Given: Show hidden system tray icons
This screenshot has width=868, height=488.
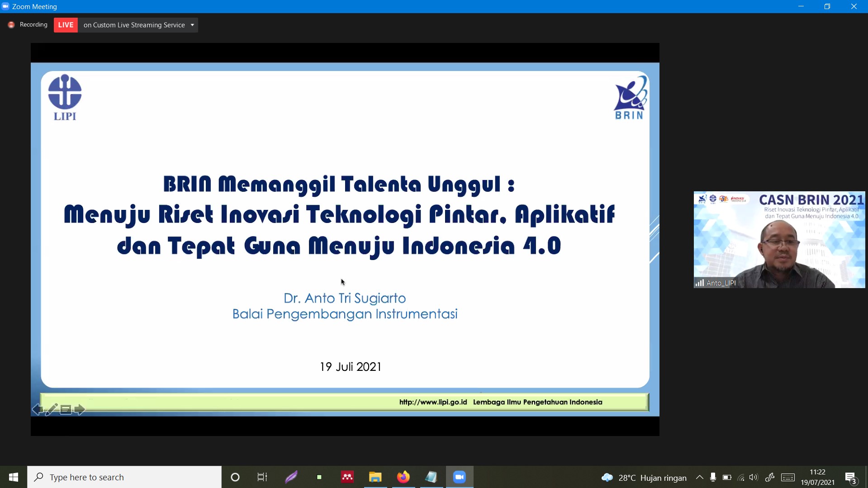Looking at the screenshot, I should [x=699, y=477].
